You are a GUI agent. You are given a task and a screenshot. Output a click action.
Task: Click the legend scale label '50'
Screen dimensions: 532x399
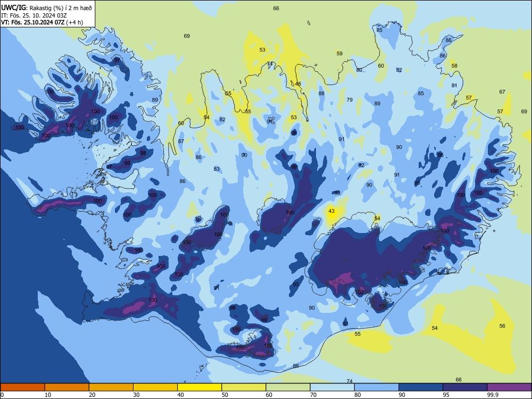pos(225,395)
